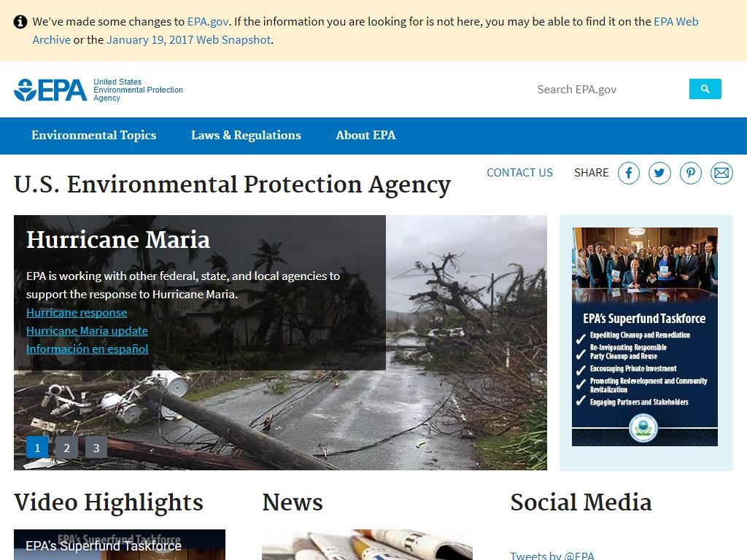This screenshot has width=747, height=560.
Task: Click the info icon in notice banner
Action: point(20,22)
